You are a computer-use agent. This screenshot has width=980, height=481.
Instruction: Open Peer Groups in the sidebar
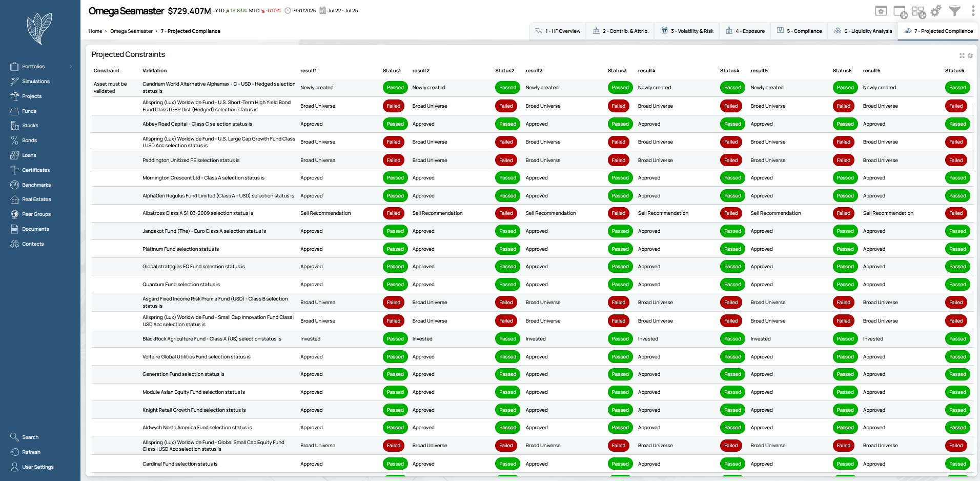(x=36, y=214)
